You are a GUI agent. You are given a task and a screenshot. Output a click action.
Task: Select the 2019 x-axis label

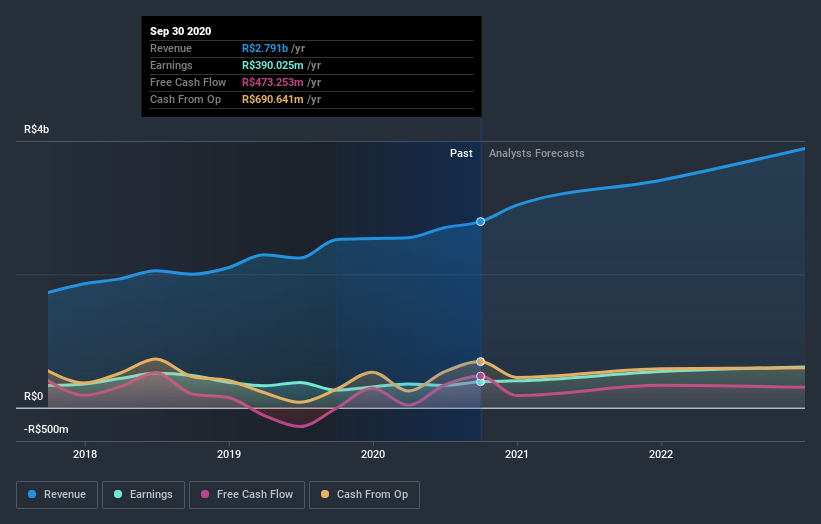(229, 454)
